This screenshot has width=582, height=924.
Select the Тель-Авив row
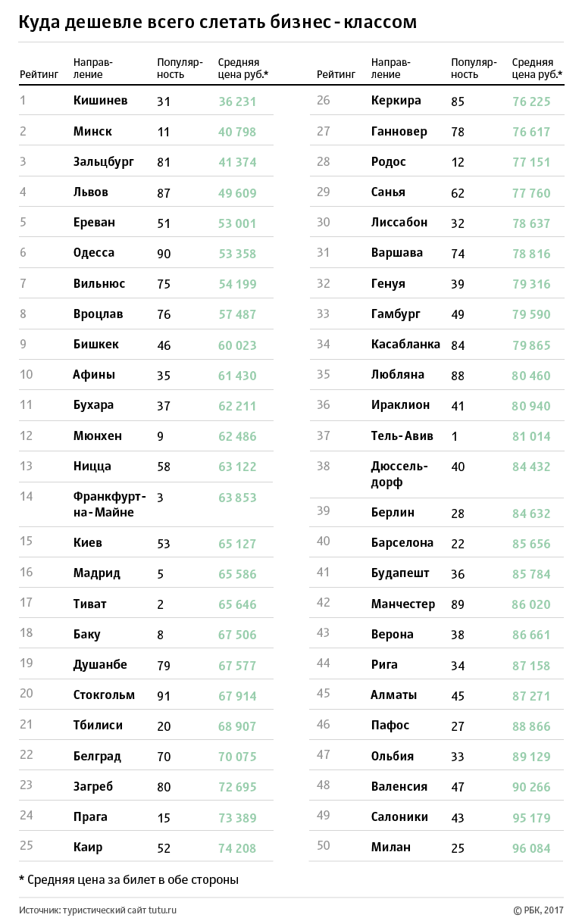(x=436, y=435)
